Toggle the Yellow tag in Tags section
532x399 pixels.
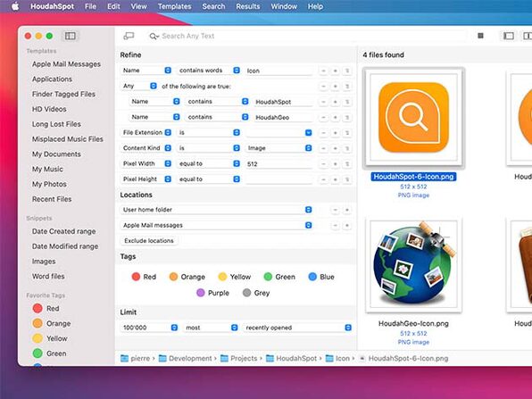click(235, 277)
